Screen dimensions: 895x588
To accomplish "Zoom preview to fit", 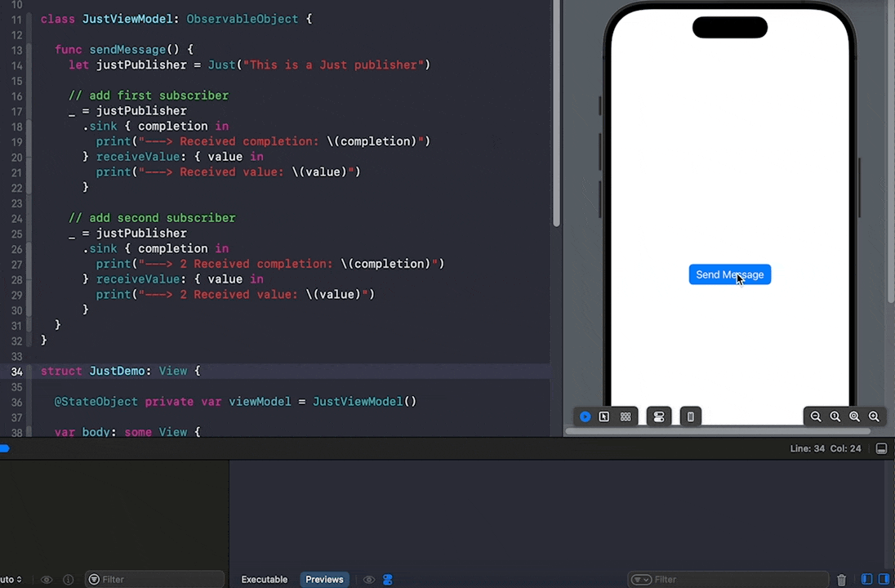I will (854, 416).
